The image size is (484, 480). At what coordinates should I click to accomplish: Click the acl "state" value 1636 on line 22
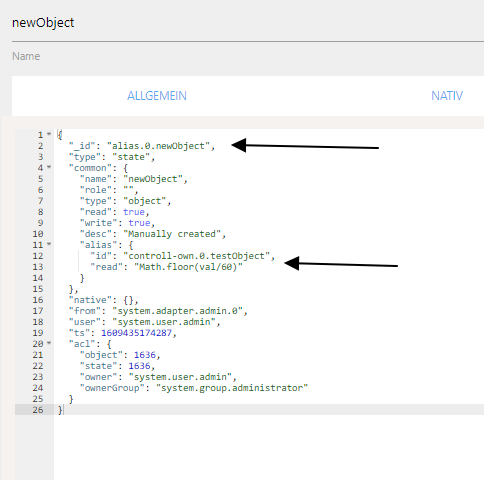pyautogui.click(x=139, y=366)
